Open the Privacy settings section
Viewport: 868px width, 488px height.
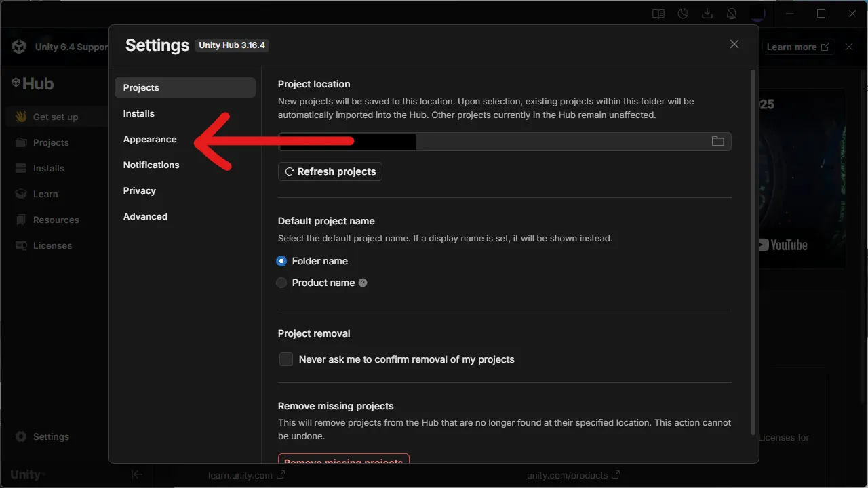click(x=140, y=190)
